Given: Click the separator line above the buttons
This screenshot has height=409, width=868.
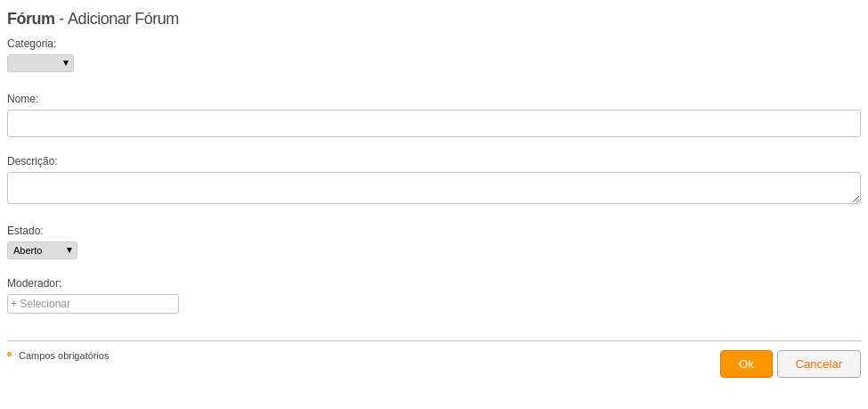Looking at the screenshot, I should [x=434, y=340].
